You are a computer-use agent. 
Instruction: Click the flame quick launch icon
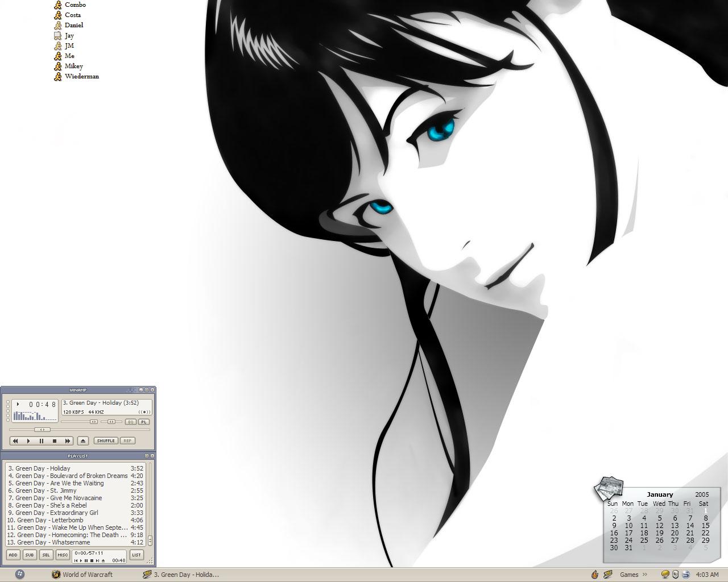595,575
